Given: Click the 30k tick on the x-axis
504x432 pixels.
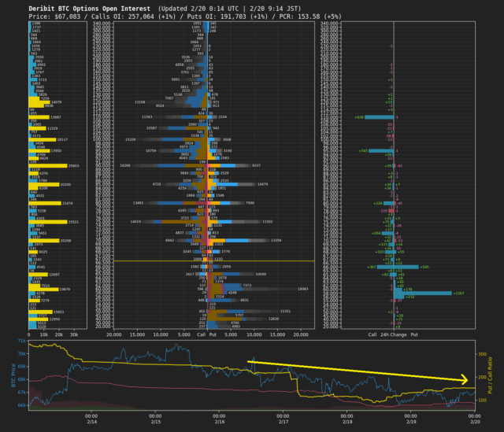Looking at the screenshot, I should tap(76, 334).
